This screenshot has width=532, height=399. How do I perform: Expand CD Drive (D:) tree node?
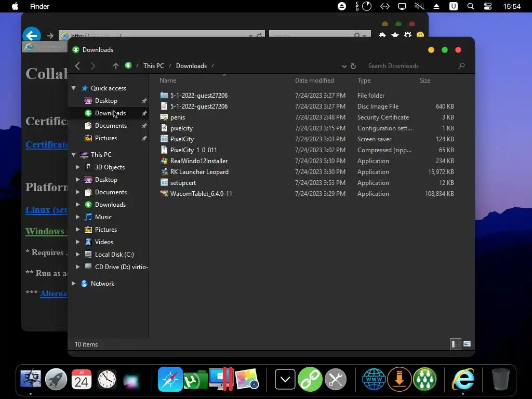tap(78, 267)
